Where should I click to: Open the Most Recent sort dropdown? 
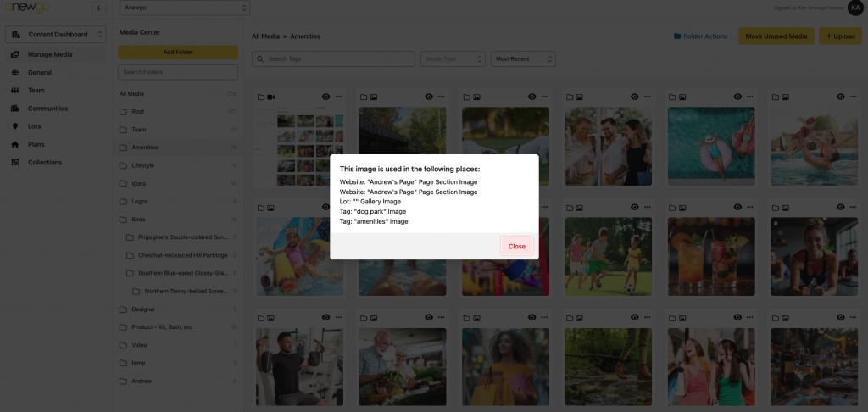[x=523, y=59]
